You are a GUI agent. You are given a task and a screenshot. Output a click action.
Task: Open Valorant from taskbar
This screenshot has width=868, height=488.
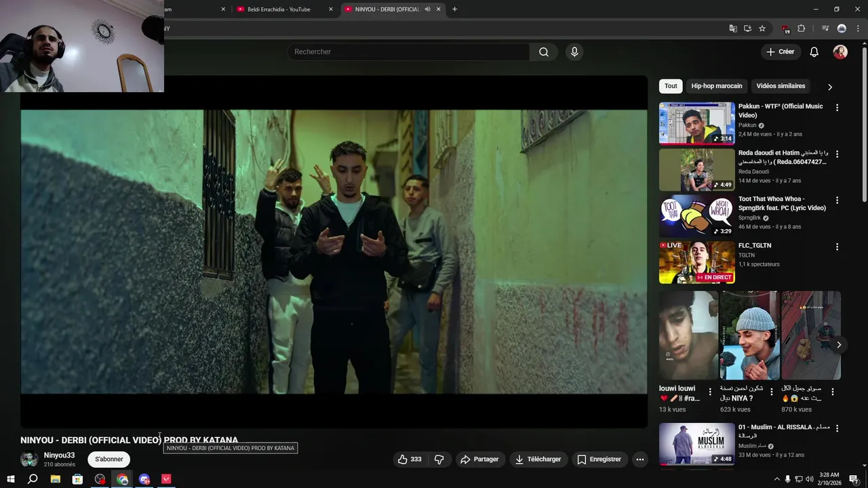(x=166, y=479)
